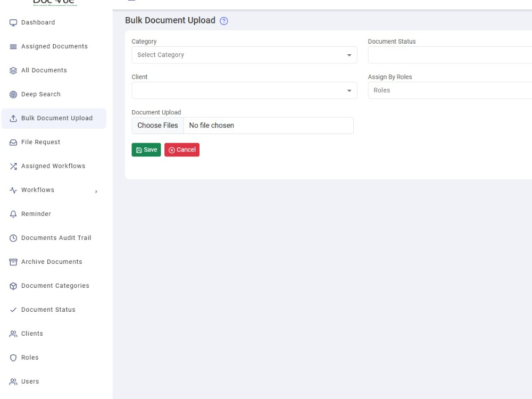Click Choose Files button
The image size is (532, 399).
(158, 126)
